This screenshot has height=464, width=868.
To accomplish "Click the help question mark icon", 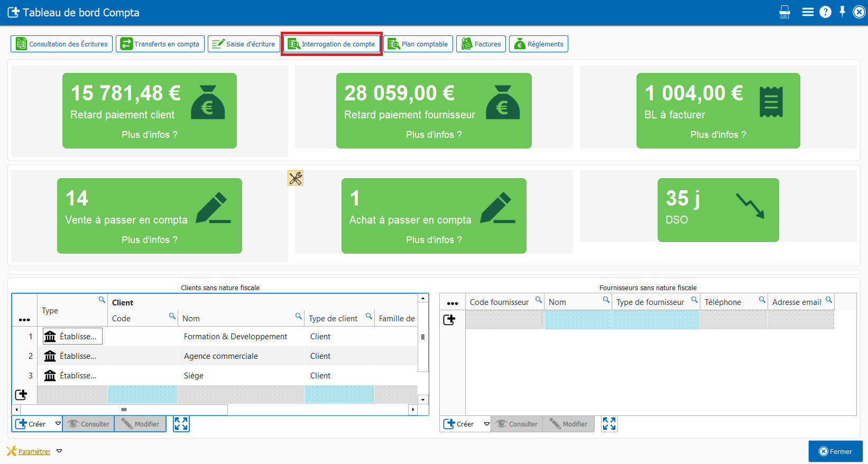I will (825, 12).
